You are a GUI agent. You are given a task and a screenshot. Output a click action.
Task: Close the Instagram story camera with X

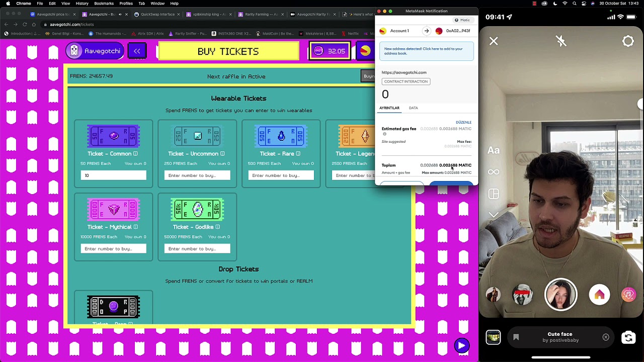(x=494, y=41)
